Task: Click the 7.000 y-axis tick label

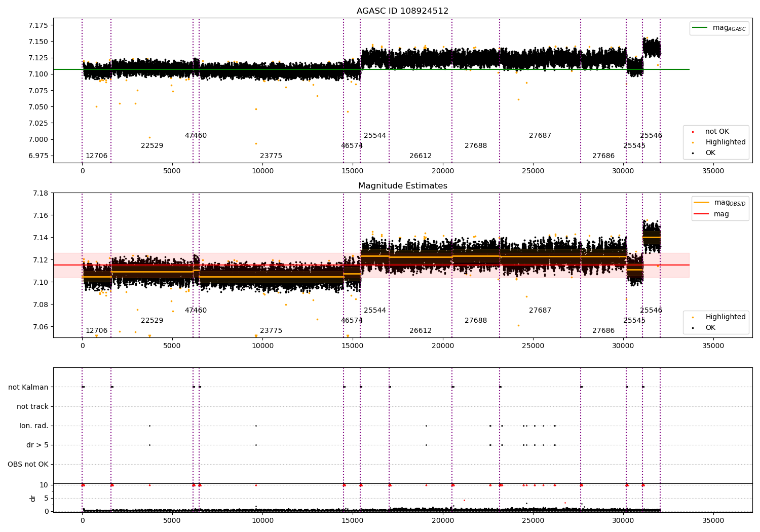Action: tap(39, 139)
